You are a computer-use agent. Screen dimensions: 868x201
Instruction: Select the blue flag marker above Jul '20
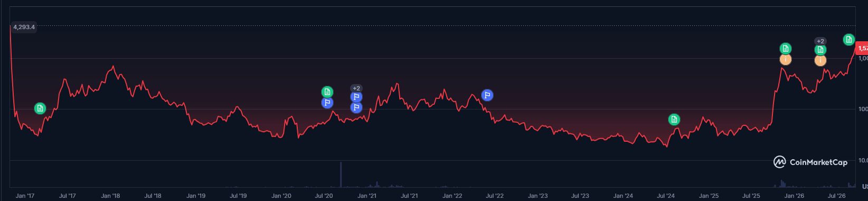pos(327,103)
